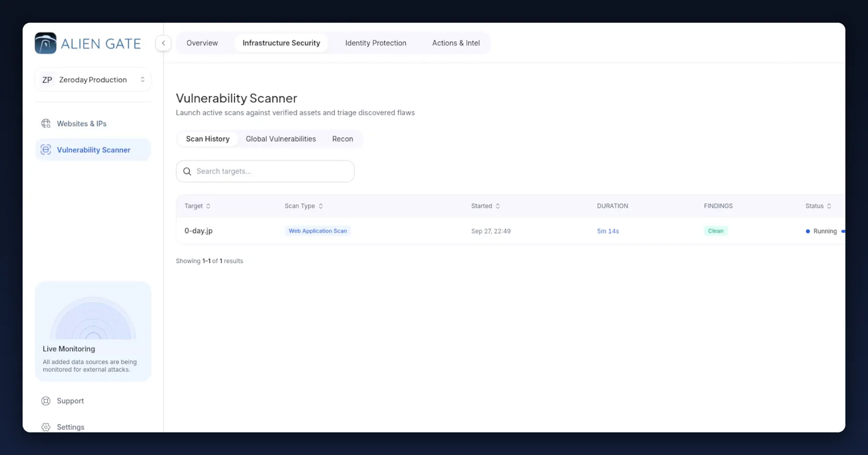Open the Support page link

70,401
